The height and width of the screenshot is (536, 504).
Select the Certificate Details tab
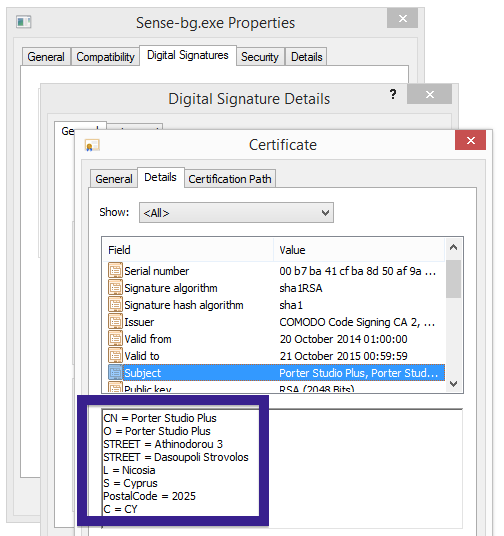point(160,177)
